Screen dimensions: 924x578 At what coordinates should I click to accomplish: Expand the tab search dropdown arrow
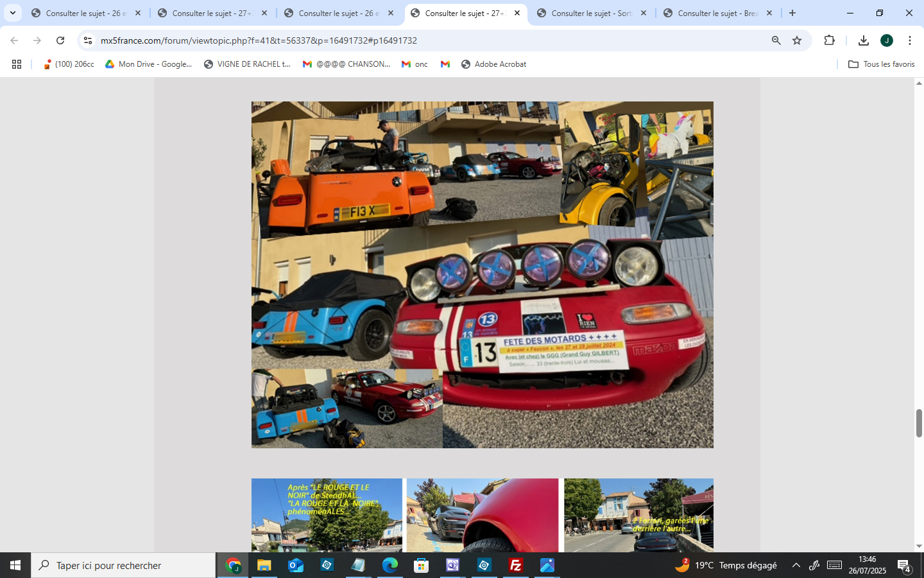click(x=12, y=13)
